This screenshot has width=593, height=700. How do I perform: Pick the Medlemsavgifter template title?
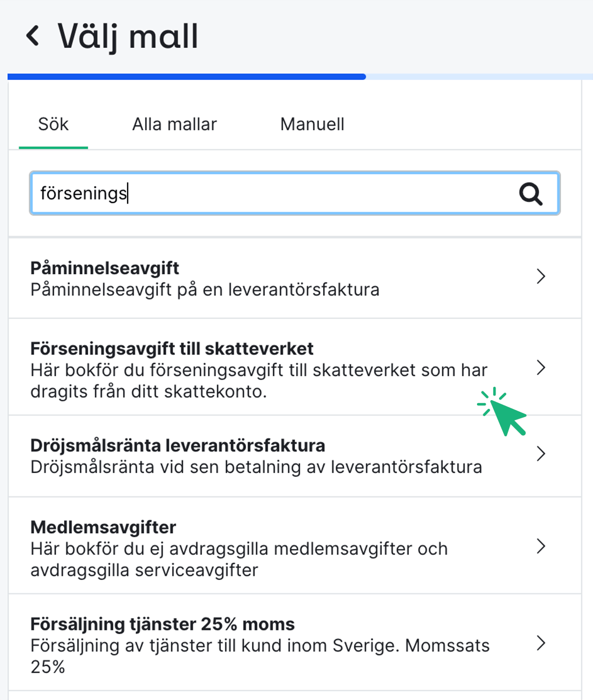tap(103, 527)
